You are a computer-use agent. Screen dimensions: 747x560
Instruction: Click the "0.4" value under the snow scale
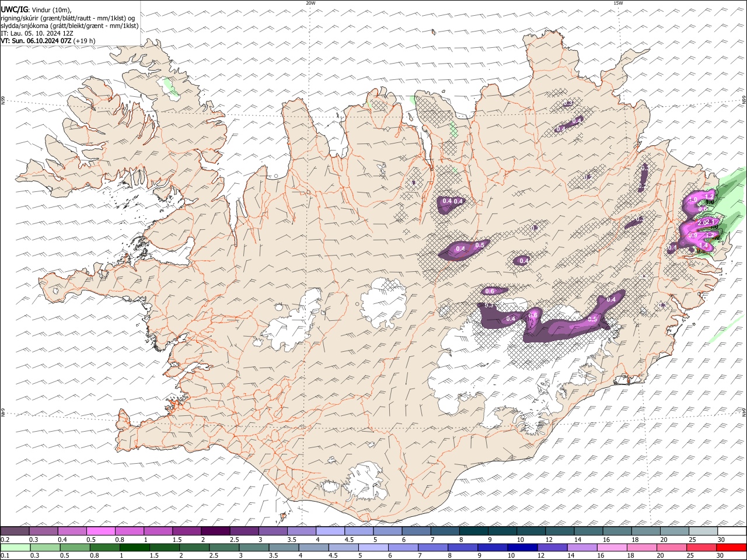pyautogui.click(x=62, y=540)
